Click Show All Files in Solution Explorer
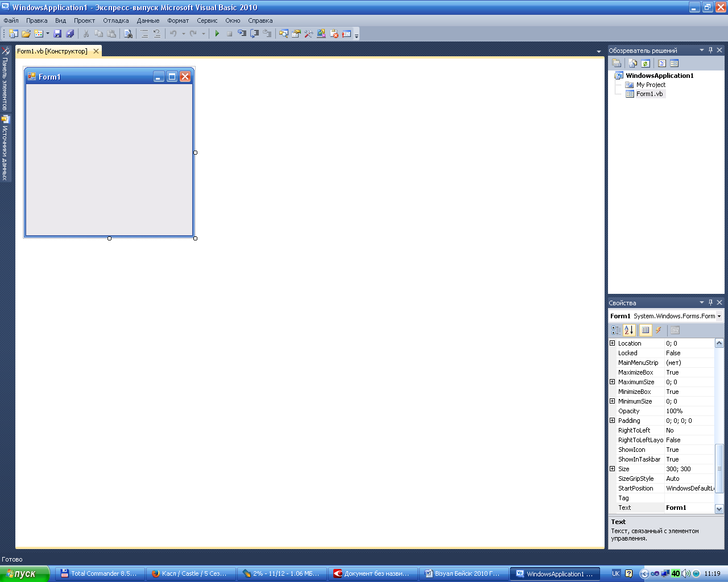The height and width of the screenshot is (582, 728). 633,63
